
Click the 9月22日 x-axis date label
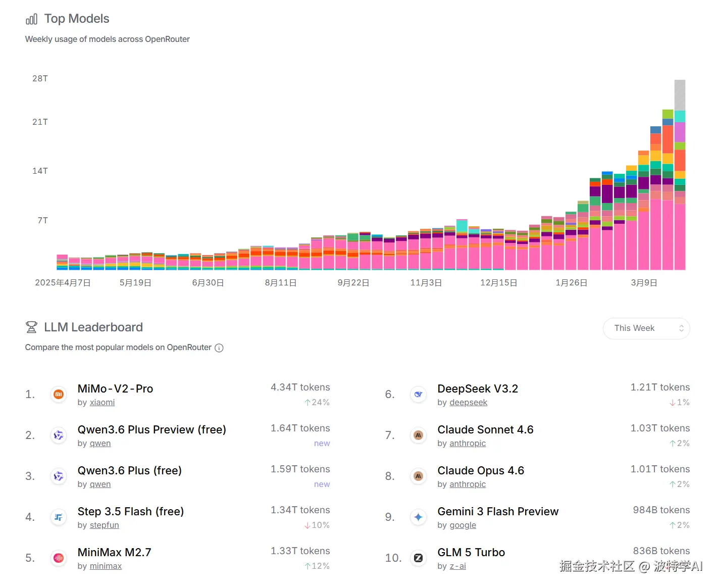point(353,283)
